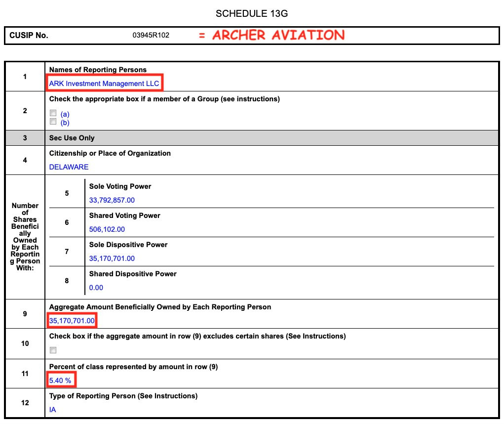Viewport: 504px width, 424px height.
Task: Click the Percent of class label in row 11
Action: tap(133, 367)
